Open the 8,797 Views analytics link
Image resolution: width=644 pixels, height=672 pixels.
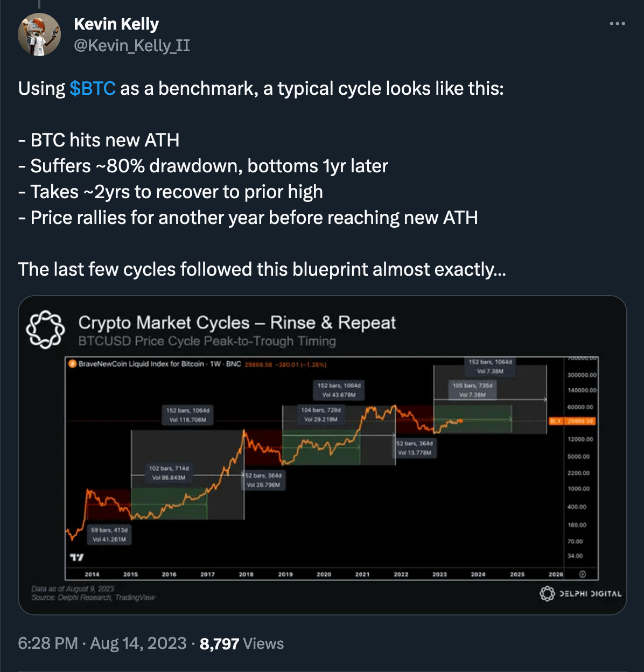click(x=242, y=643)
